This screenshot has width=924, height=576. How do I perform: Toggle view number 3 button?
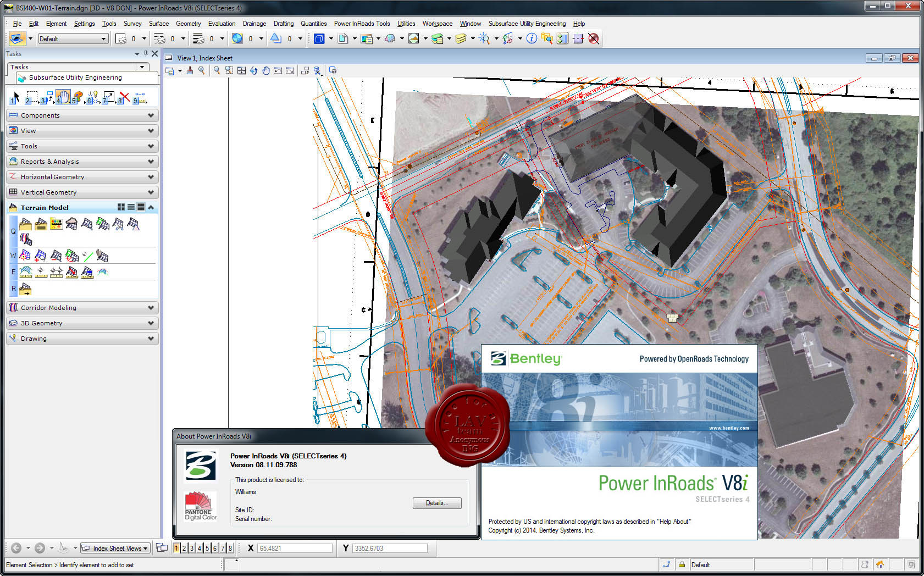tap(192, 548)
